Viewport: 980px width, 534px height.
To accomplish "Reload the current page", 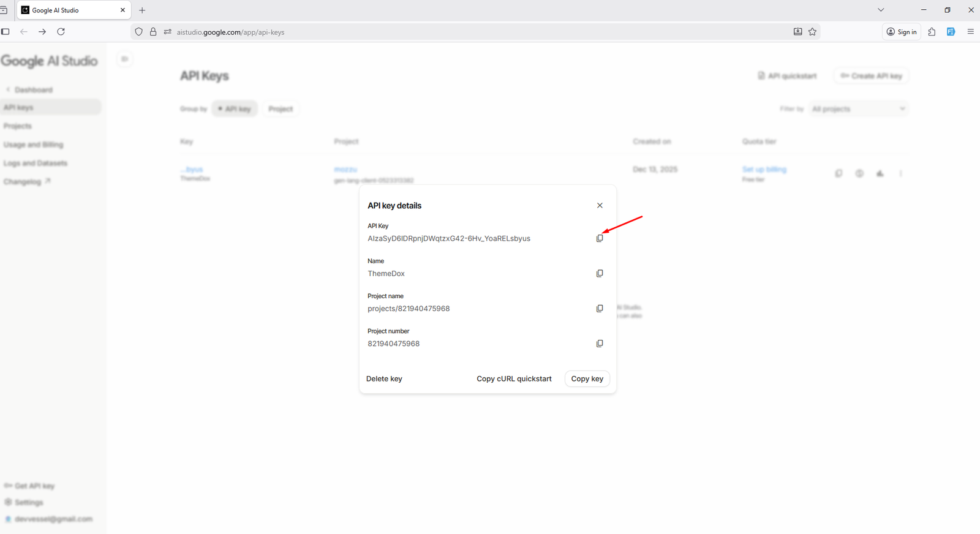I will click(x=61, y=32).
